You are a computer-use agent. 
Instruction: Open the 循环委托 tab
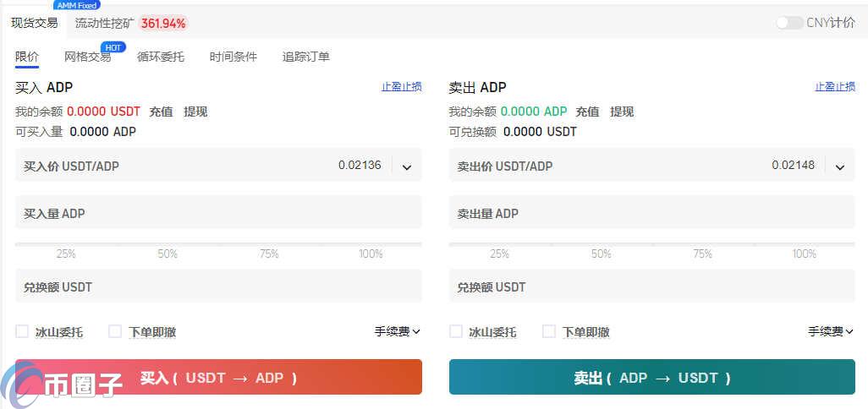(161, 57)
